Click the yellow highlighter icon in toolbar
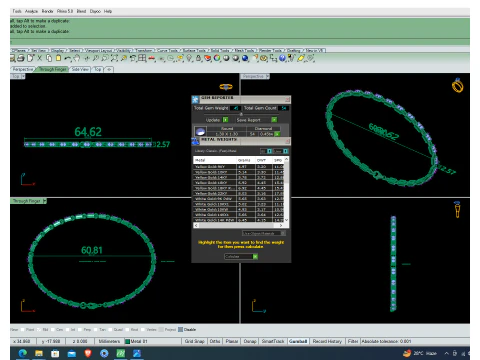480x360 pixels. click(x=301, y=58)
